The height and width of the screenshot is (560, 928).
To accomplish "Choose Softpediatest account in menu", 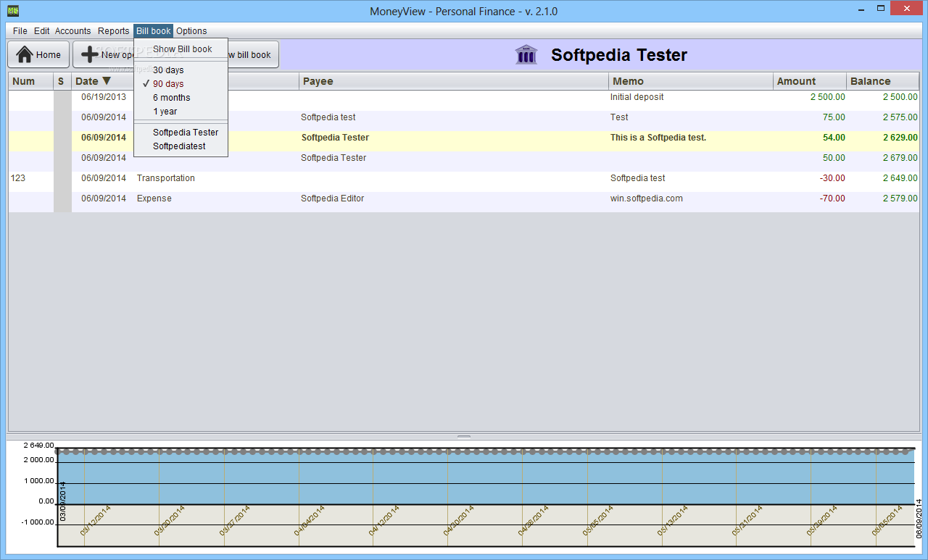I will (181, 146).
